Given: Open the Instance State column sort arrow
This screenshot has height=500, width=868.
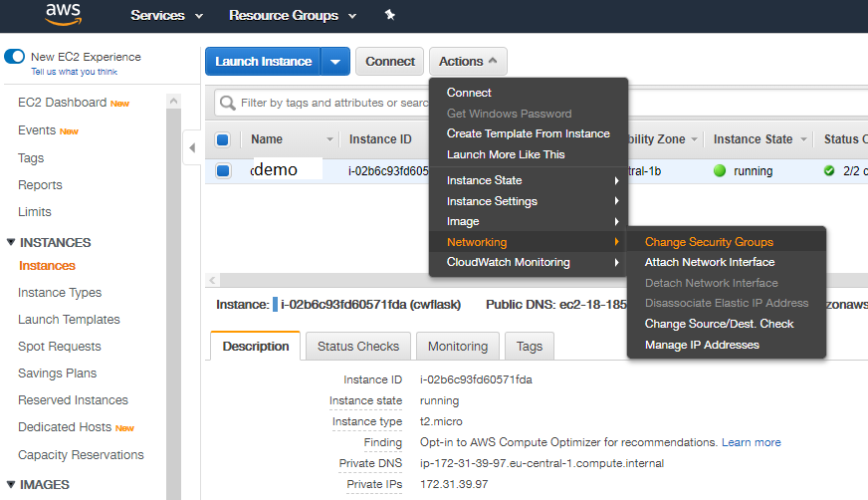Looking at the screenshot, I should pos(803,139).
